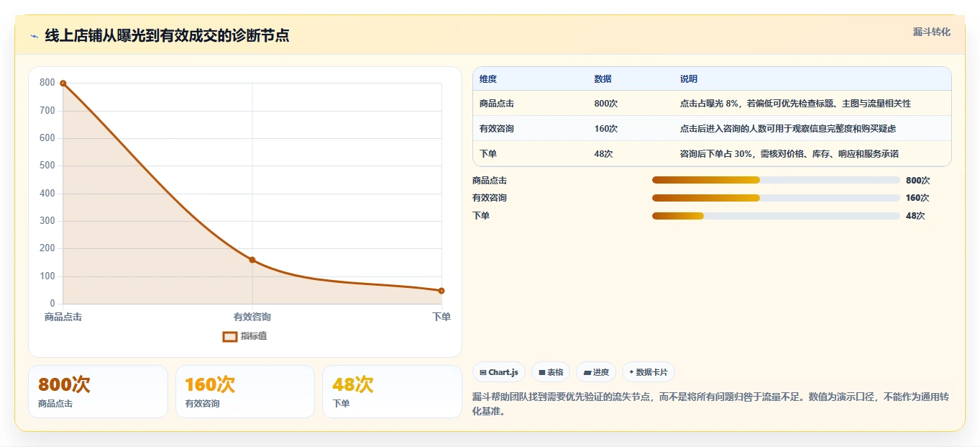
Task: Click the 有效咨询 progress bar
Action: (x=776, y=198)
